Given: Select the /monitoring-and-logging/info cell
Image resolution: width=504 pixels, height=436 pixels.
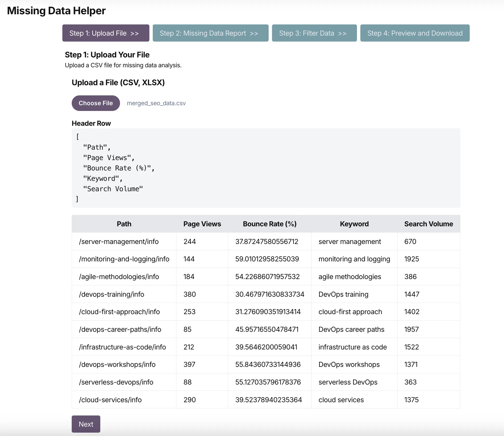Looking at the screenshot, I should pos(124,259).
